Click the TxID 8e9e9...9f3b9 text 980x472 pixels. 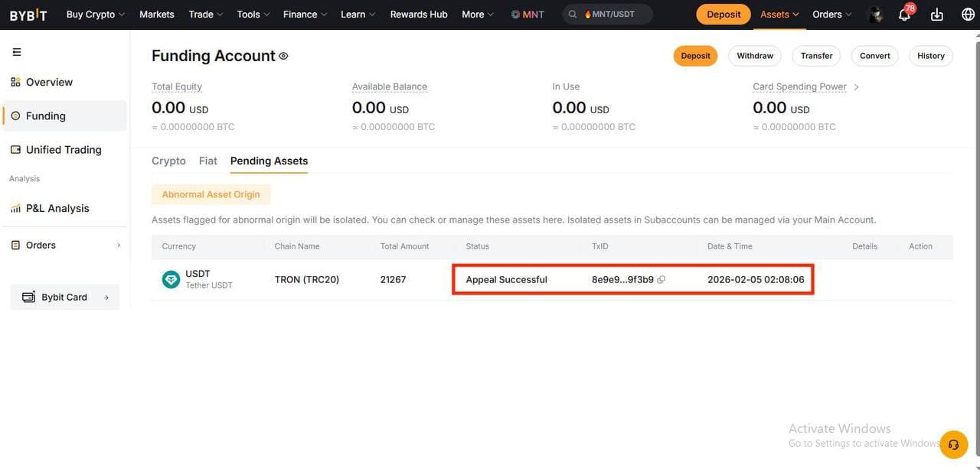pos(622,279)
